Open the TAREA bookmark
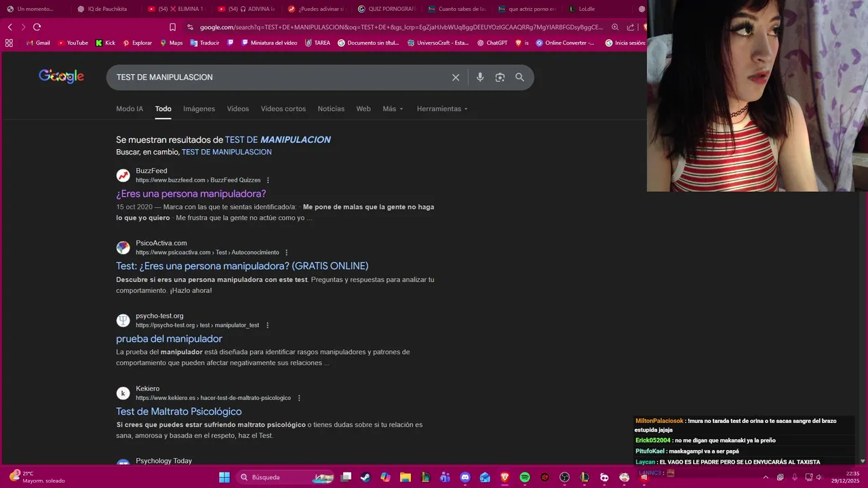868x488 pixels. 317,43
